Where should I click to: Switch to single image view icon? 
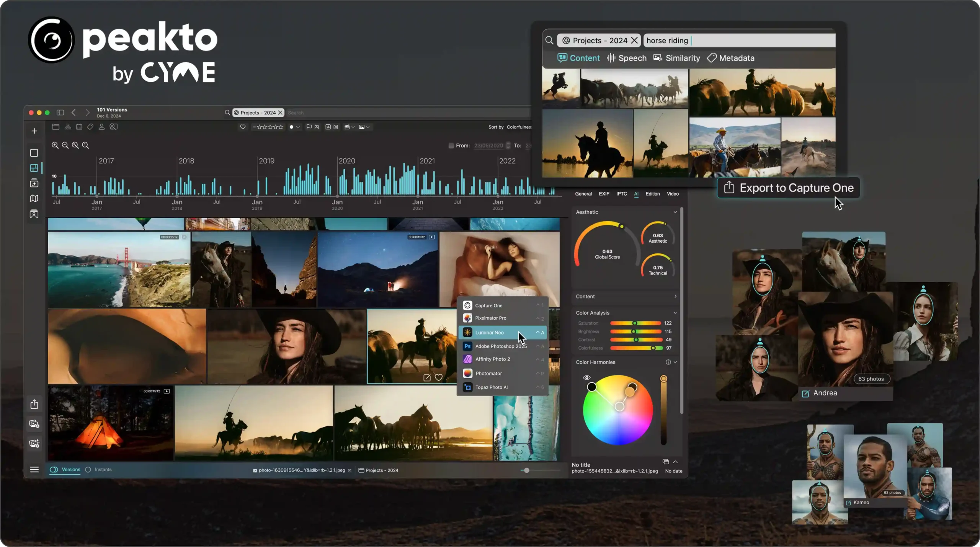[x=34, y=153]
